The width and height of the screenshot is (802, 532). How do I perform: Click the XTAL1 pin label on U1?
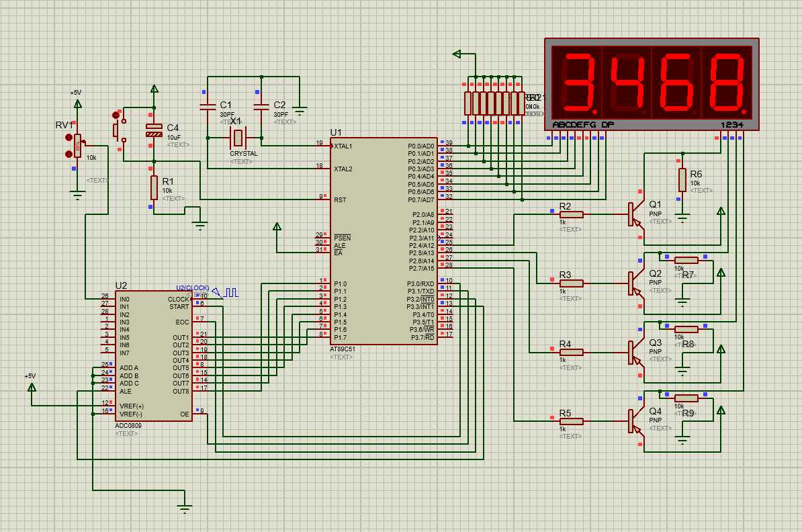click(343, 146)
